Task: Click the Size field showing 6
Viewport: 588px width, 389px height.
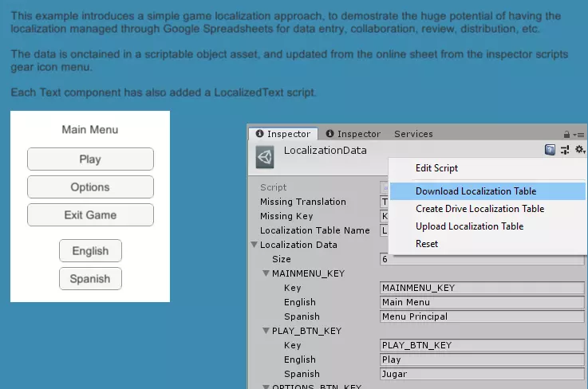Action: 482,259
